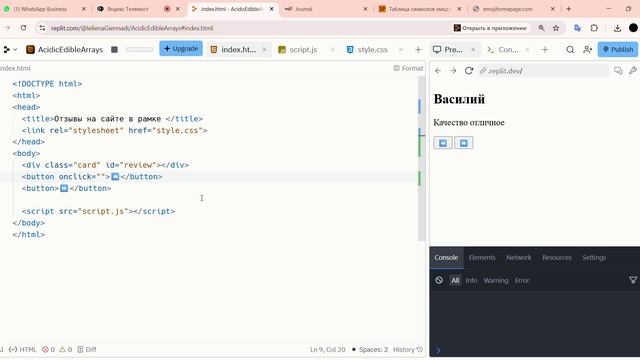Reload the preview webview
This screenshot has width=640, height=360.
point(469,71)
